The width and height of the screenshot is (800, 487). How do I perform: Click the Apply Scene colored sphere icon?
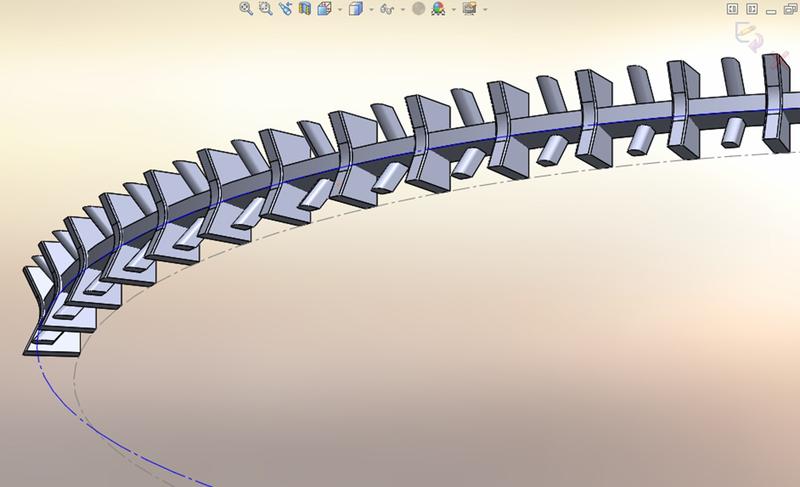tap(438, 9)
